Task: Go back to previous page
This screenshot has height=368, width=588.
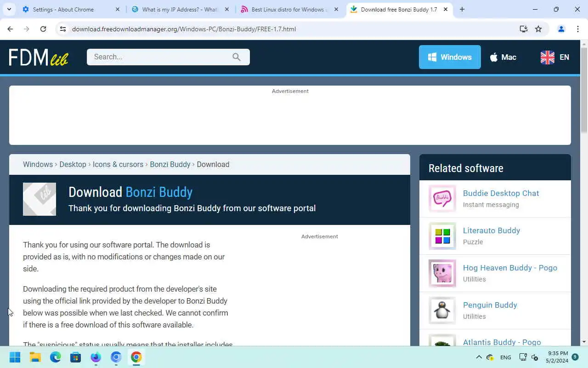Action: (x=10, y=29)
